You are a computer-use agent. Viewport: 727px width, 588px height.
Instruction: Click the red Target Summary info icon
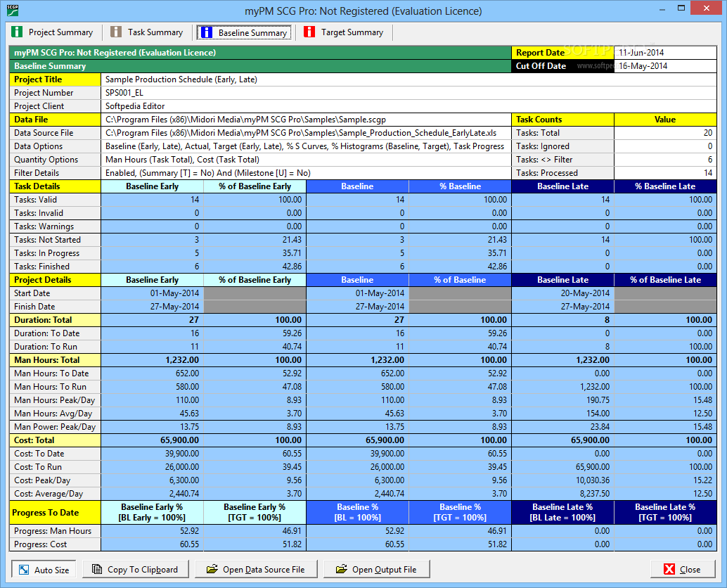click(309, 32)
